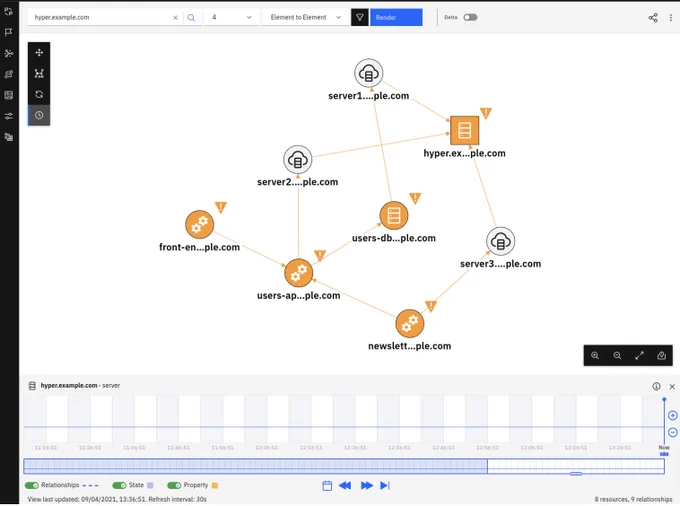Click the zoom out canvas button
Screen dimensions: 680x506
(617, 356)
